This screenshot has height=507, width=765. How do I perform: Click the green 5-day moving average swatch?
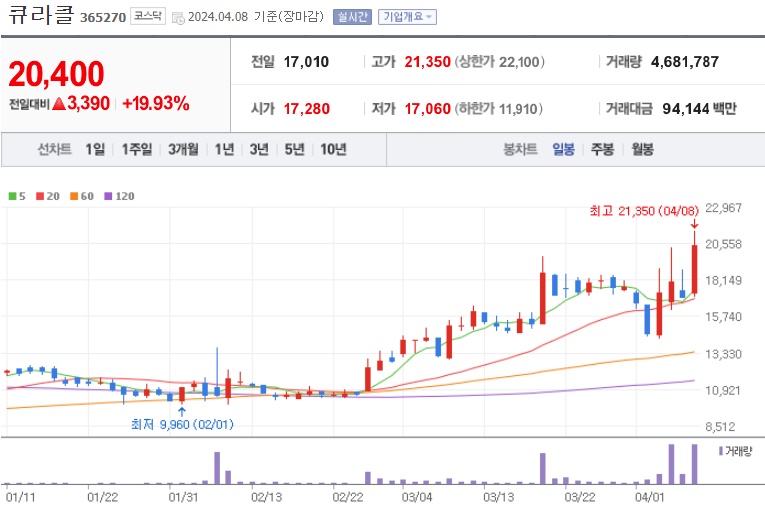[13, 196]
